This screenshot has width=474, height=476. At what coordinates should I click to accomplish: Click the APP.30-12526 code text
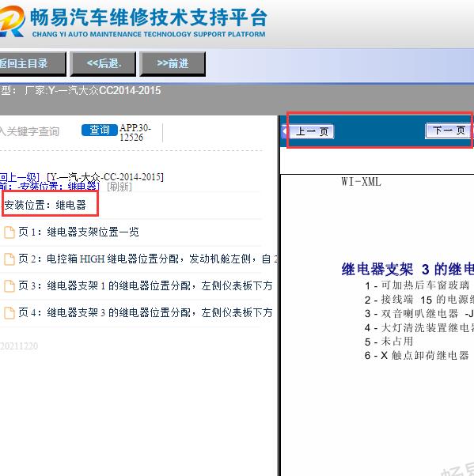pyautogui.click(x=135, y=133)
